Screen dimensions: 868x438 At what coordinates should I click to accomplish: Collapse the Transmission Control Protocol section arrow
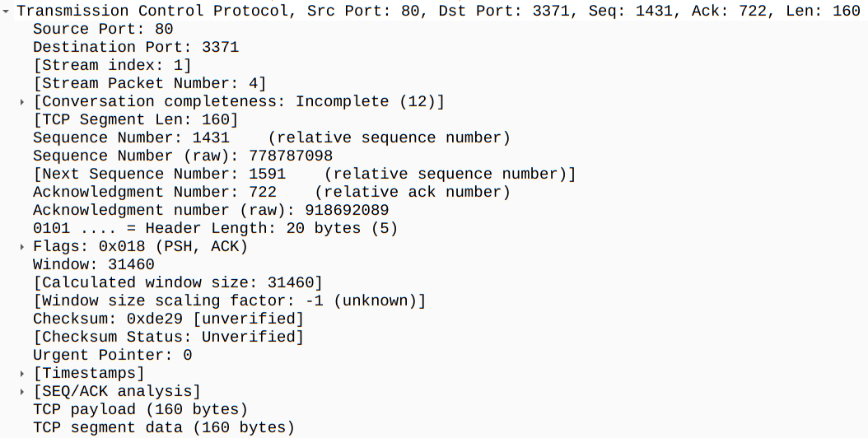[6, 11]
